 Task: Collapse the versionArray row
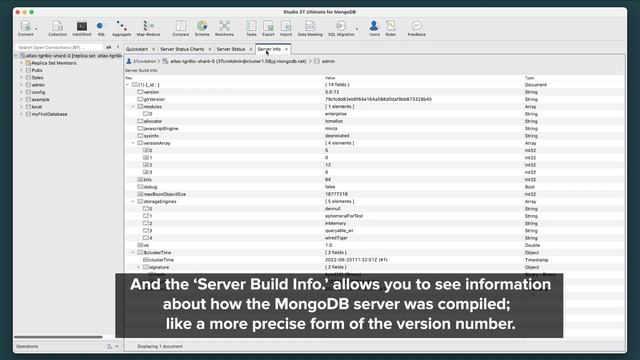(133, 143)
